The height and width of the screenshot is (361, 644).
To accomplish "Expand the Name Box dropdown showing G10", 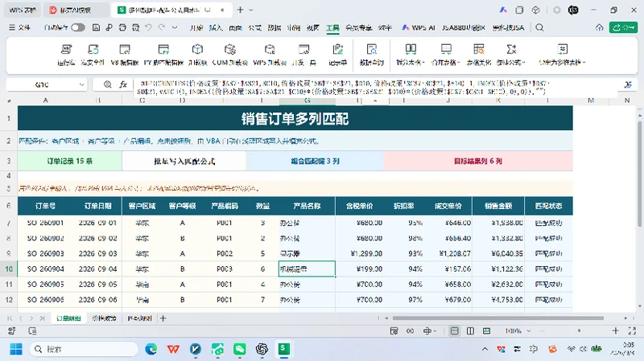I will 81,84.
